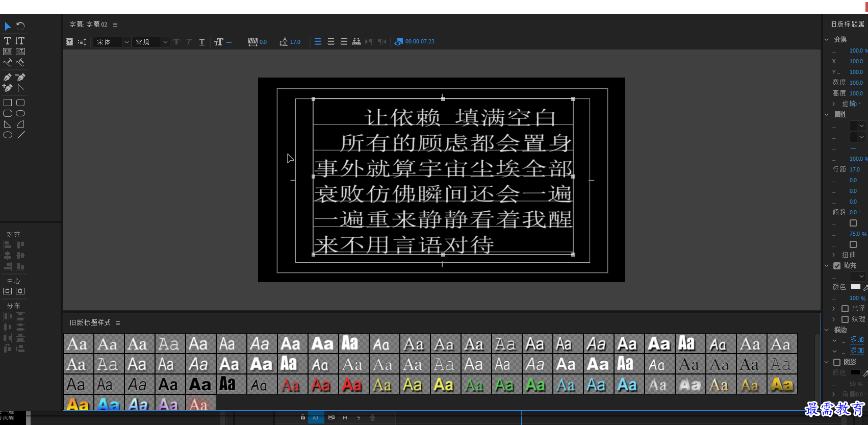
Task: Open Roll/Crawl Options icon
Action: 82,42
